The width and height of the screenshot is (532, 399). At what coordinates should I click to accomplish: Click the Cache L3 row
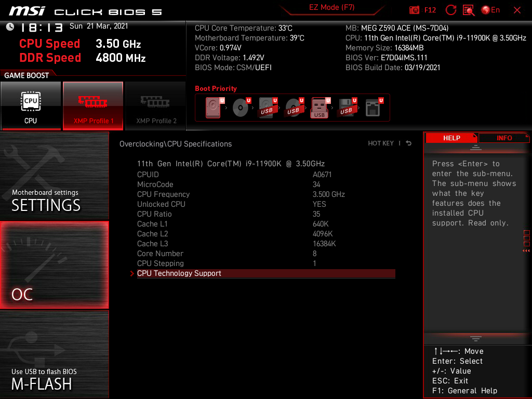click(x=266, y=244)
